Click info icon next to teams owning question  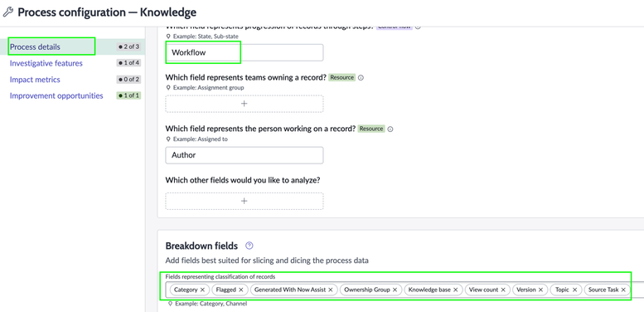coord(361,77)
